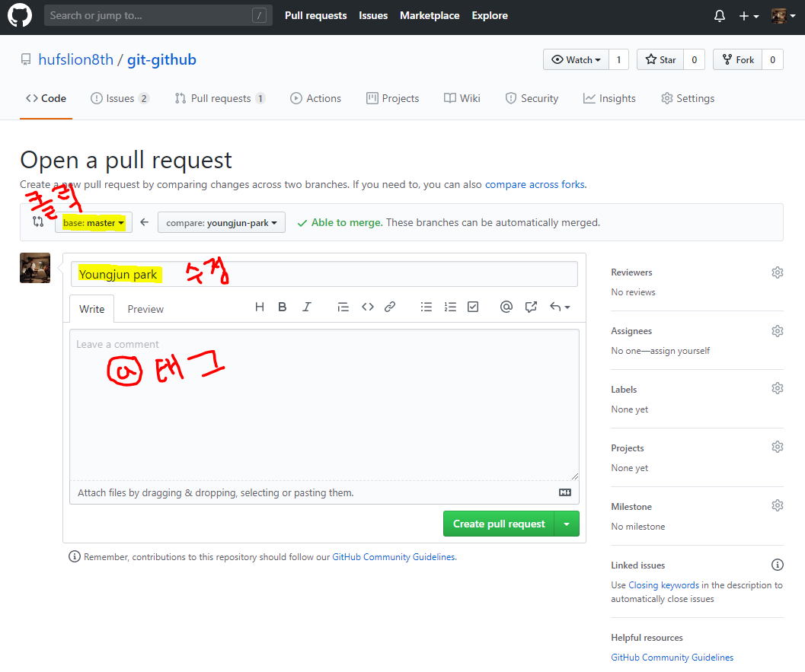Open the Security tab

pos(532,98)
